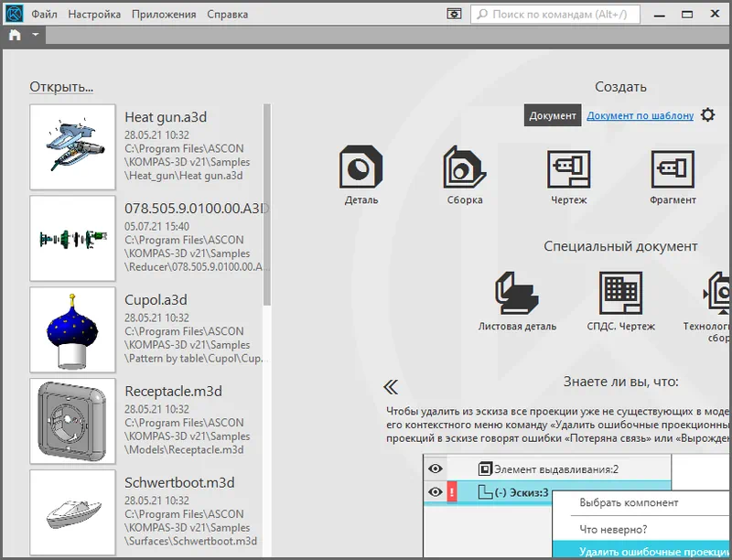Click the extrusion icon of Элемент выдавливания:2
The height and width of the screenshot is (560, 732).
485,468
